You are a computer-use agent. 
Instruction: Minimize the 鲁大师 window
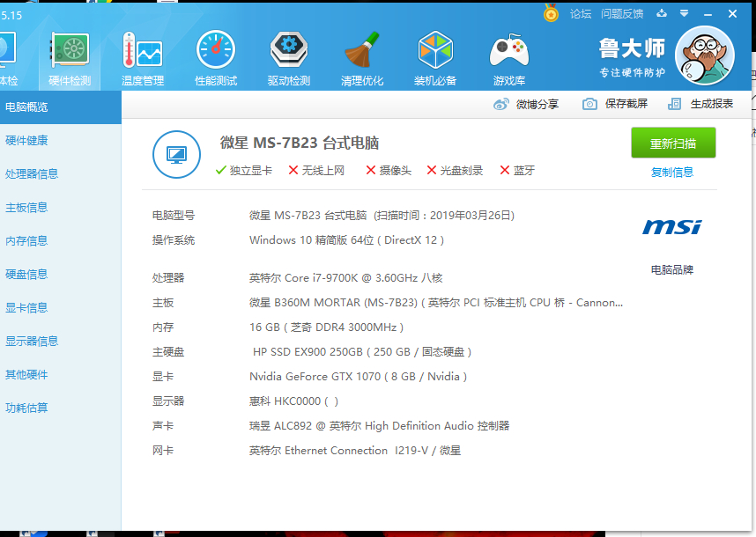coord(708,14)
